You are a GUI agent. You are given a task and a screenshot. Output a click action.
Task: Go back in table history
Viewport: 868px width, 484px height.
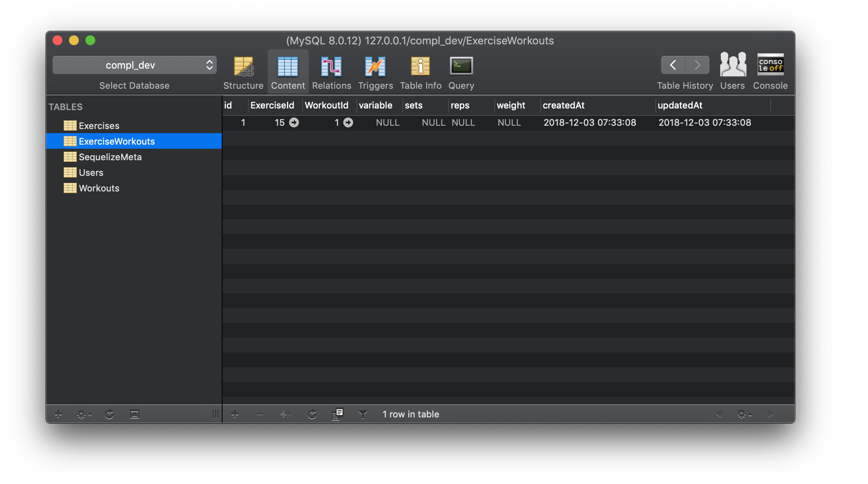673,65
